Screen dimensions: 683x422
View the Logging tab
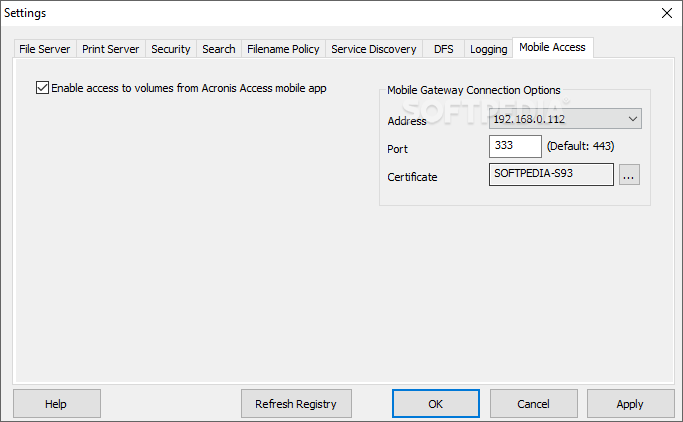[x=488, y=49]
